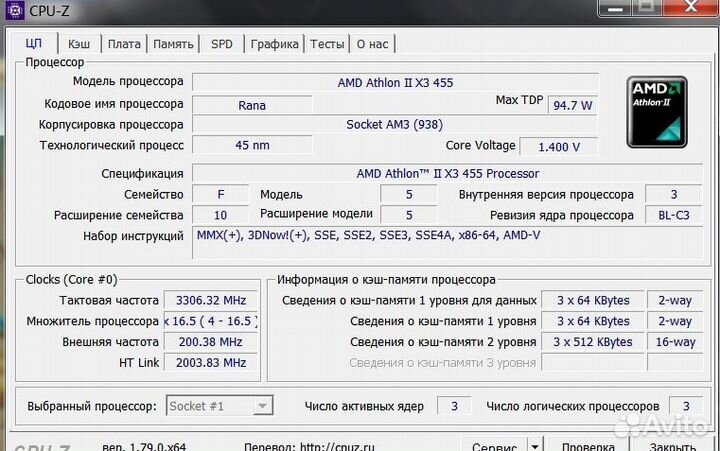The image size is (720, 451).
Task: Click the '16-way' L2 associativity value
Action: click(x=675, y=342)
